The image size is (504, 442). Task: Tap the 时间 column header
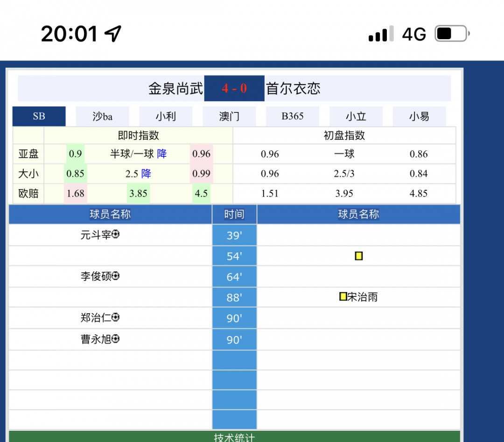coord(234,214)
